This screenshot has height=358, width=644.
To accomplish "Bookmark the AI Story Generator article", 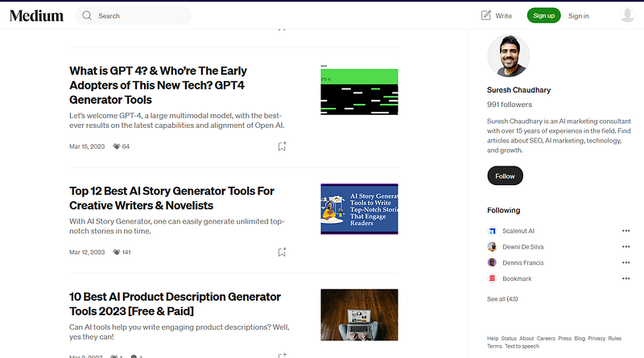I will pos(282,252).
